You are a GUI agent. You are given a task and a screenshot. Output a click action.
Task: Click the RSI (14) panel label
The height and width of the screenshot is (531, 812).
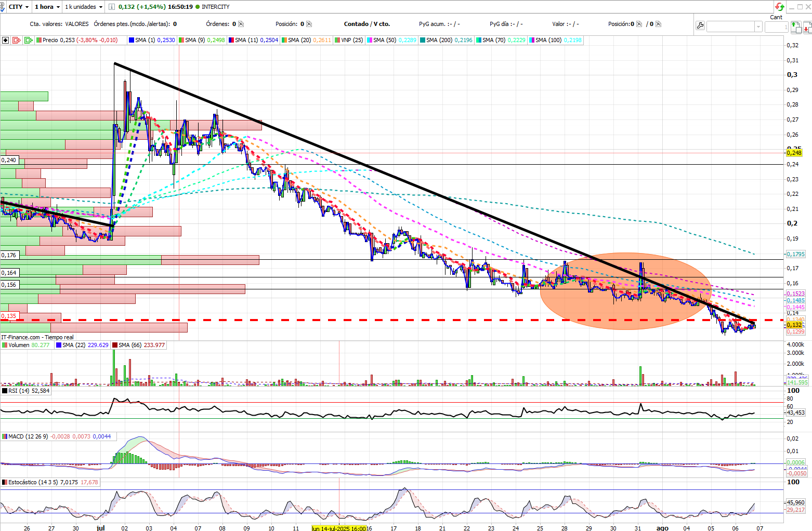26,391
